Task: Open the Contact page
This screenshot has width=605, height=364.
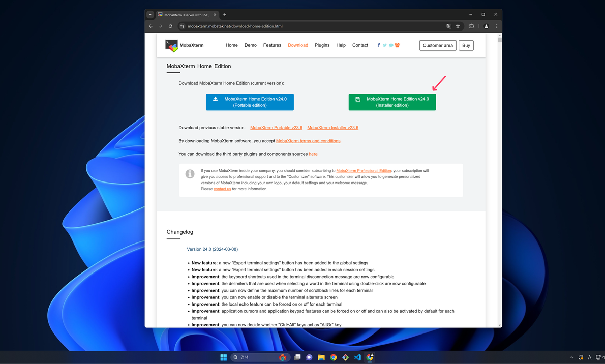Action: pos(360,45)
